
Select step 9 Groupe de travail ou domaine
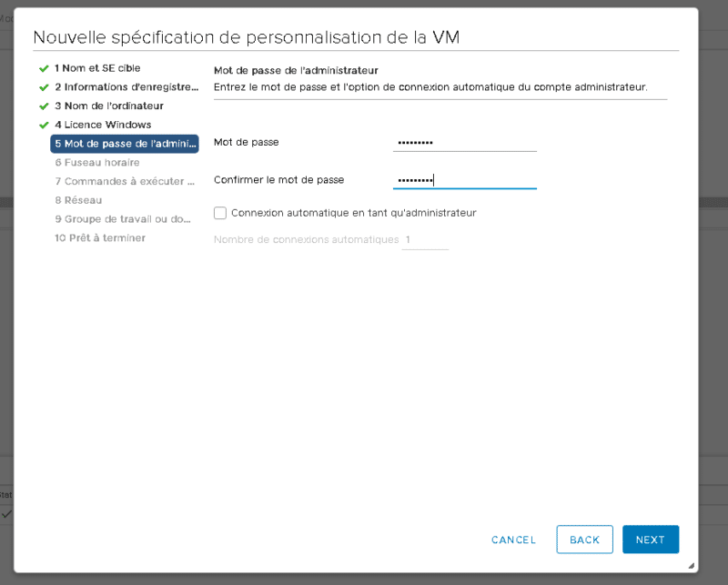point(123,219)
